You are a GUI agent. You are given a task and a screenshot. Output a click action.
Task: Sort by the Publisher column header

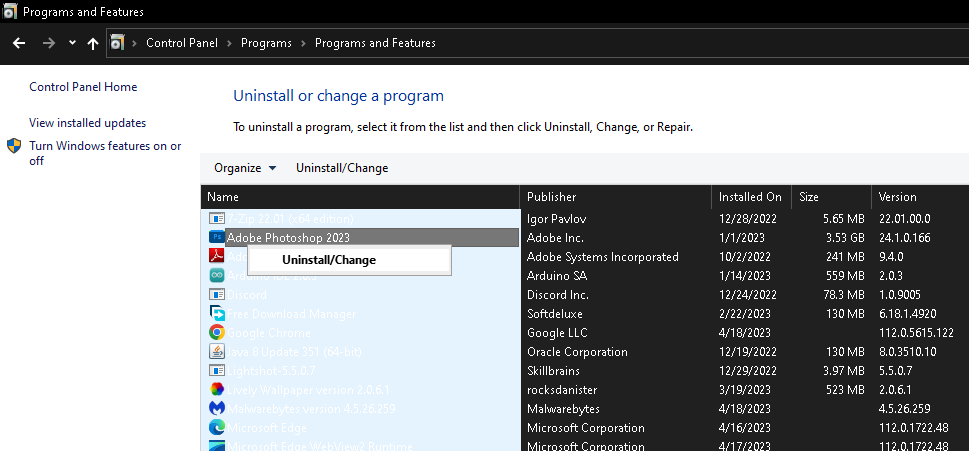click(616, 197)
